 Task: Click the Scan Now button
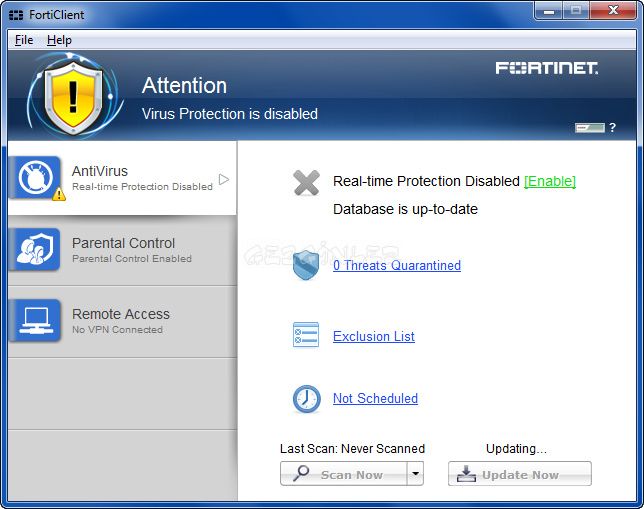point(344,474)
